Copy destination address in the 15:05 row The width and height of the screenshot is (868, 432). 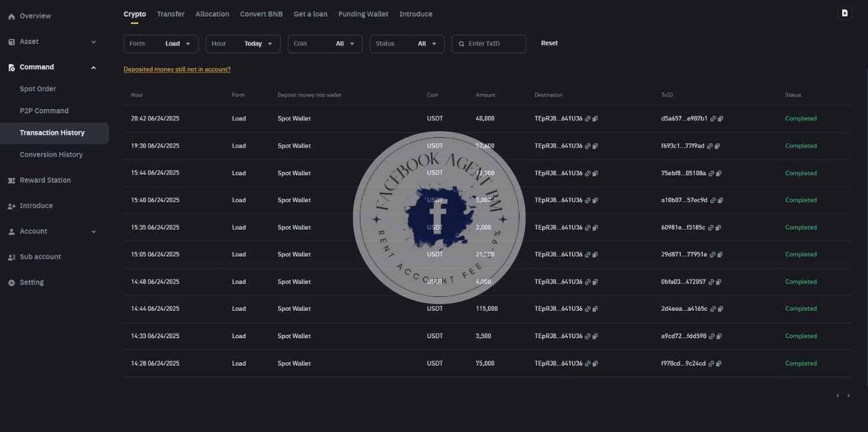(x=595, y=254)
